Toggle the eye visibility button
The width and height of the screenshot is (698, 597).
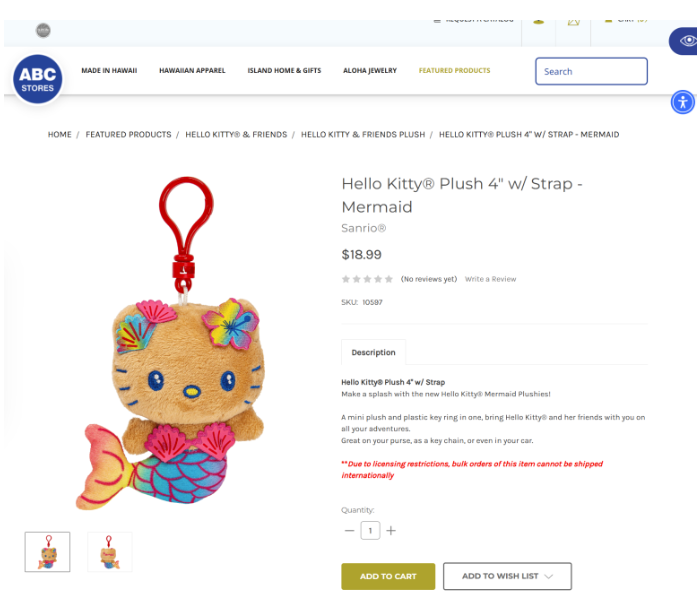pos(688,41)
